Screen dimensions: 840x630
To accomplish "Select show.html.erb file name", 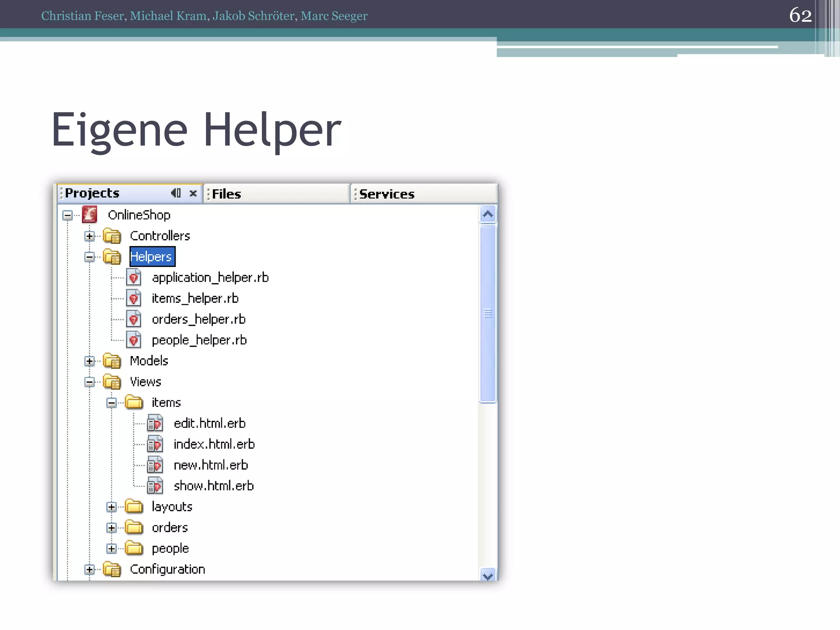I will (x=214, y=486).
